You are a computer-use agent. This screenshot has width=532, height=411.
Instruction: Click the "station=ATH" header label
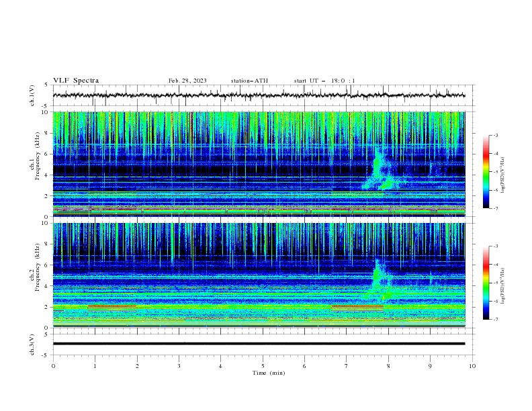[x=249, y=81]
